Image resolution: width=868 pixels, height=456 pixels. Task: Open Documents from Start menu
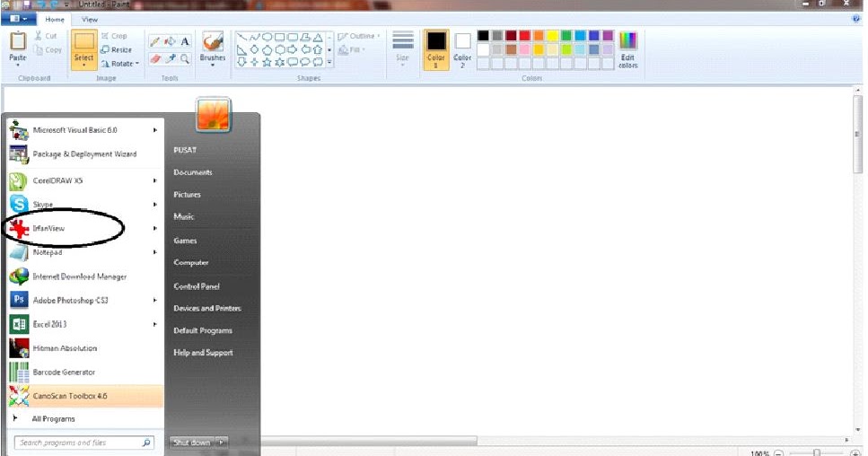click(x=193, y=172)
